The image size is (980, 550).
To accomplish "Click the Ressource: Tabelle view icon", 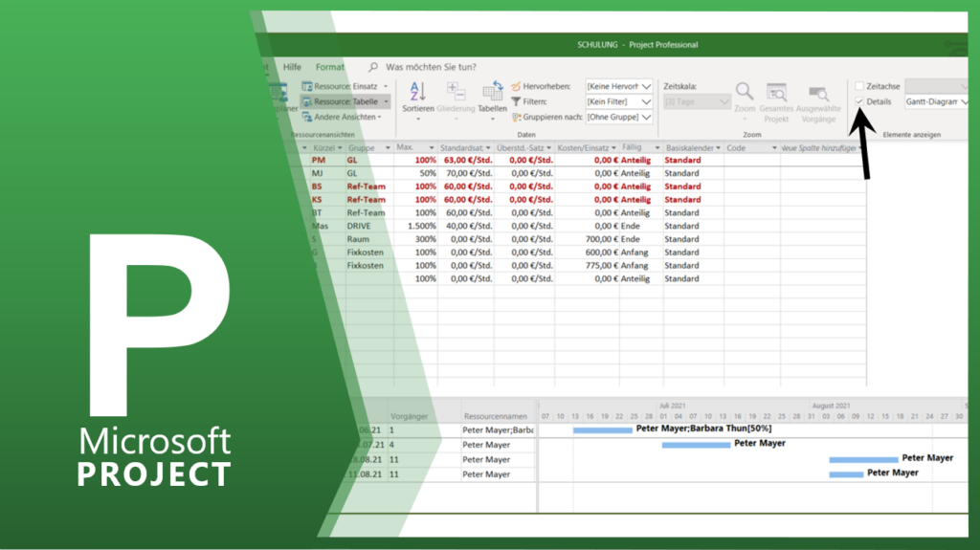I will 307,101.
